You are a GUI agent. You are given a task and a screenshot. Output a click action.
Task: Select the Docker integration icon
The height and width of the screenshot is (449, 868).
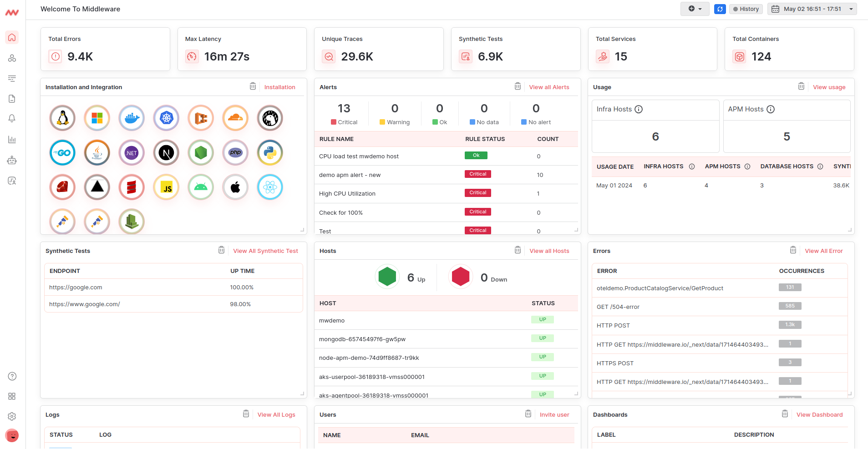pos(132,118)
